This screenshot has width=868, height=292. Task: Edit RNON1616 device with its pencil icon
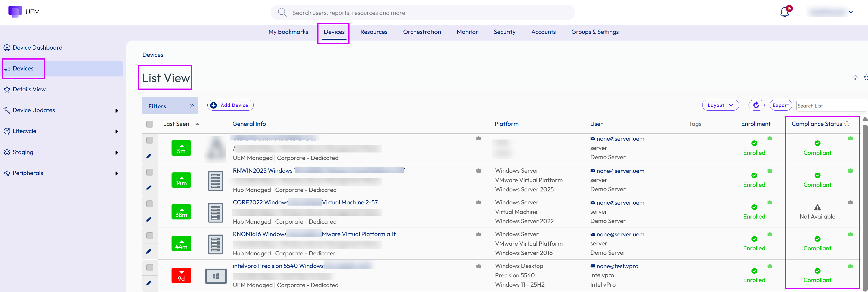click(149, 251)
